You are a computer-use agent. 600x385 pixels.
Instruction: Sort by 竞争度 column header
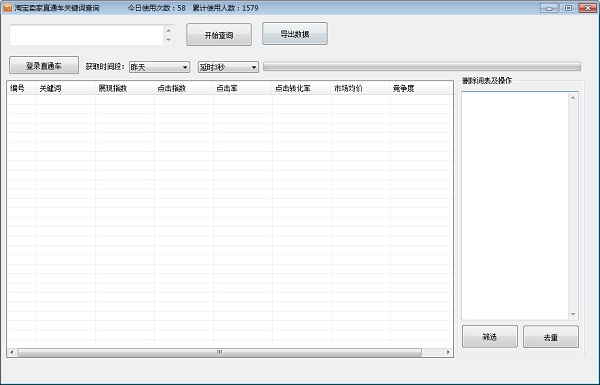[x=421, y=88]
